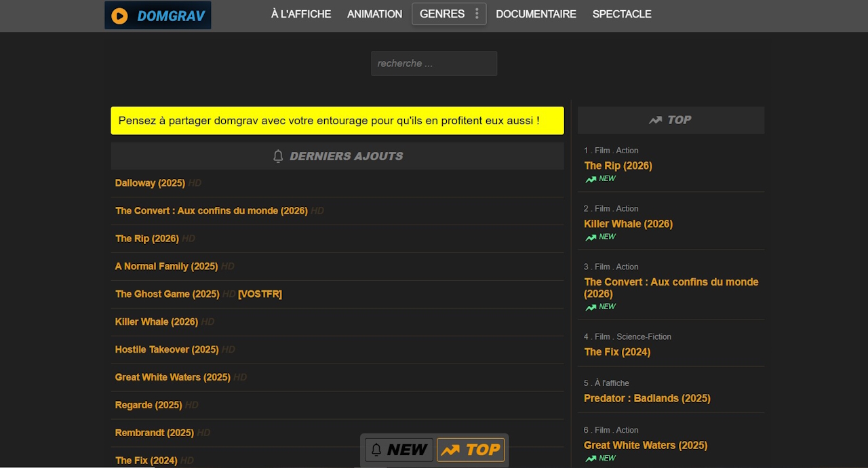The image size is (868, 468).
Task: Click the green NEW badge under Killer Whale
Action: point(600,237)
